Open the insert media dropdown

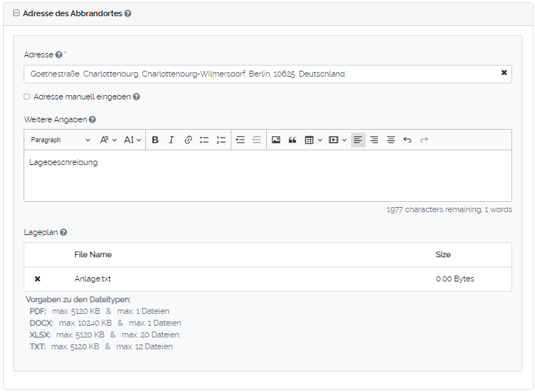point(338,140)
